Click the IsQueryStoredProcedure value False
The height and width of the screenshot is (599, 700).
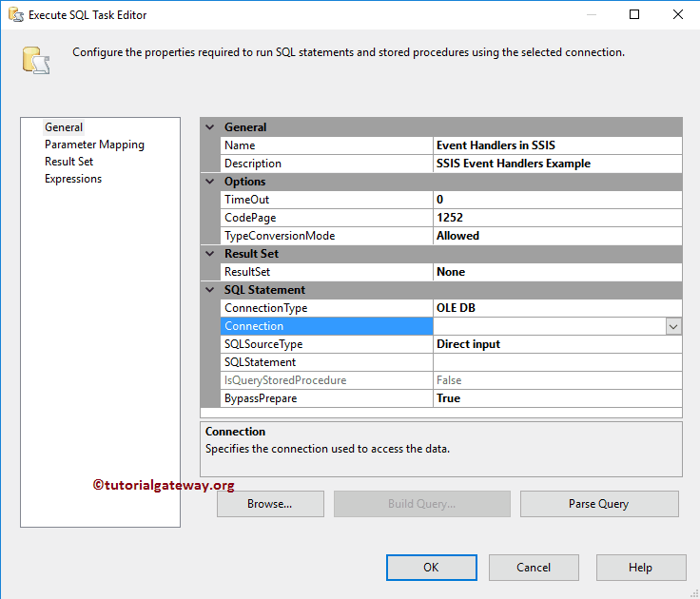pos(557,380)
